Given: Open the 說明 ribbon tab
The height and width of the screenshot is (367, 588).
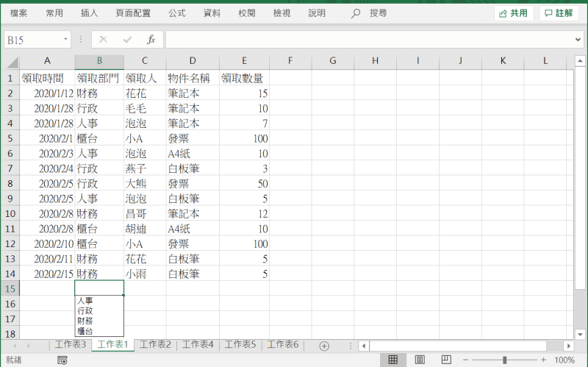Looking at the screenshot, I should click(x=317, y=13).
